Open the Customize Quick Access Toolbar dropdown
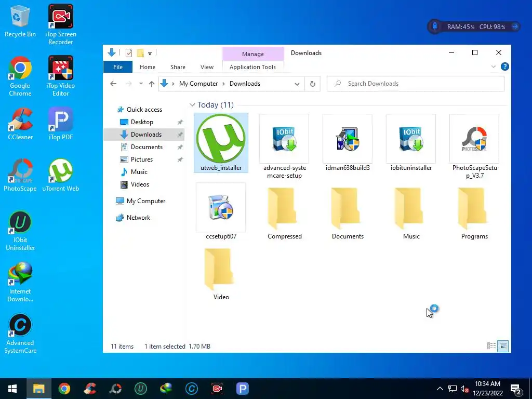This screenshot has width=532, height=399. click(x=150, y=54)
